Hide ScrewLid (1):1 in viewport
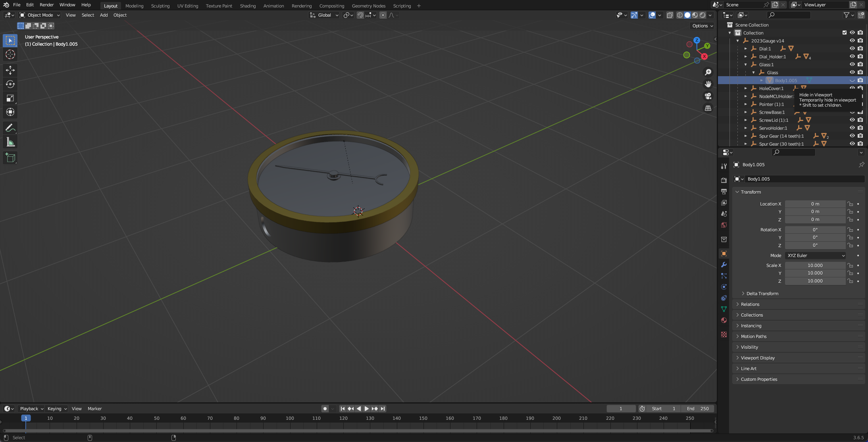Viewport: 868px width, 442px height. click(x=852, y=120)
